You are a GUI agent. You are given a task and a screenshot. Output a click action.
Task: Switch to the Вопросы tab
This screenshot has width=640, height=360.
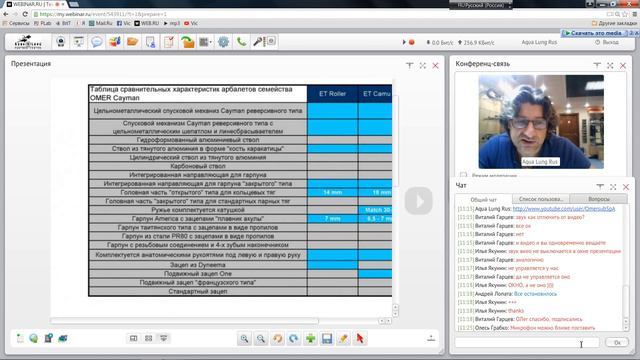[598, 199]
